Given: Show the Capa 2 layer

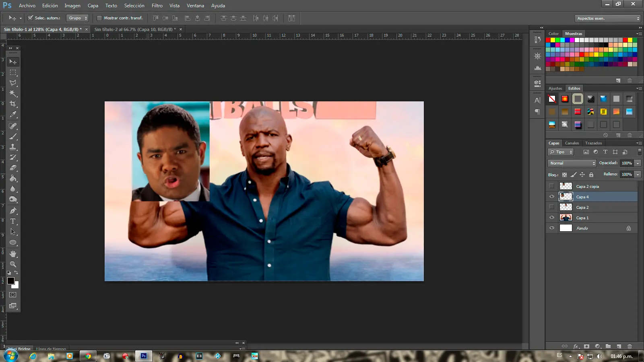Looking at the screenshot, I should 552,207.
